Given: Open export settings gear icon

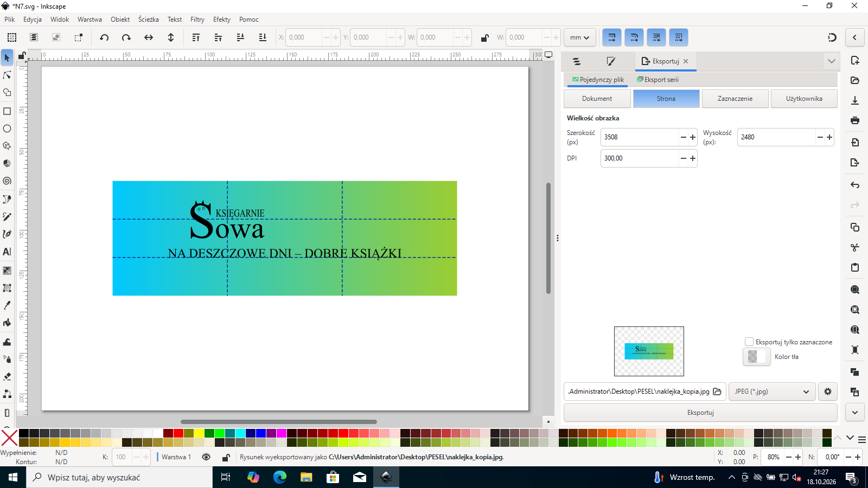Looking at the screenshot, I should (828, 391).
